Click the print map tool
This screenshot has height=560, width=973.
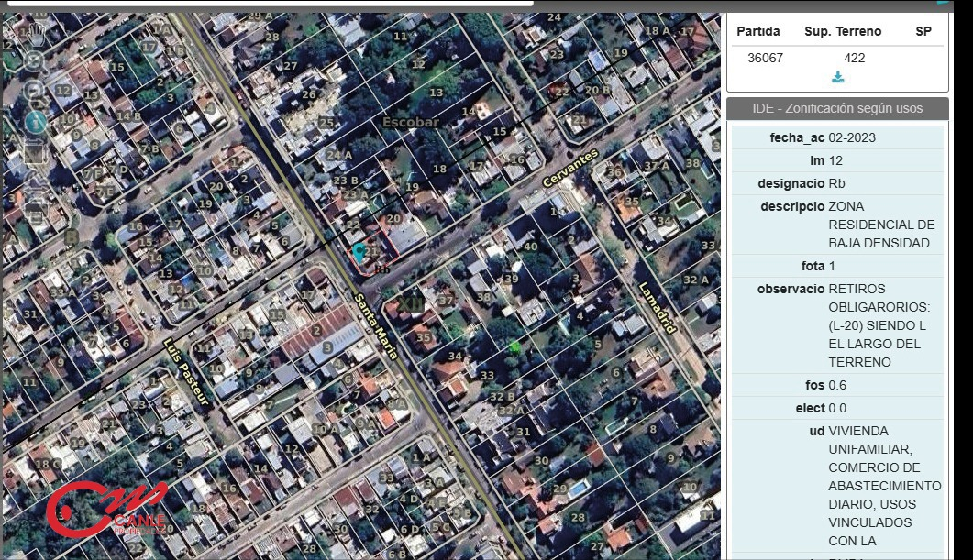pos(35,214)
